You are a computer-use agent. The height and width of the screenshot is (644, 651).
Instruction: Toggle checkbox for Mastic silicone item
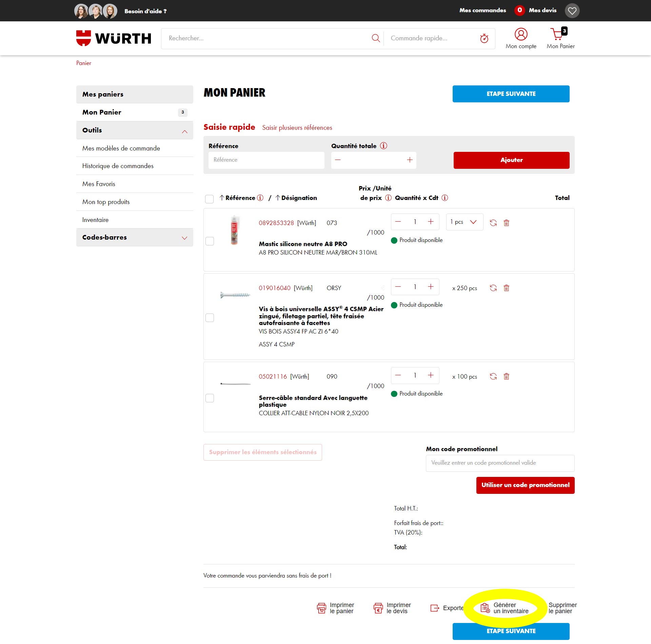[x=210, y=240]
